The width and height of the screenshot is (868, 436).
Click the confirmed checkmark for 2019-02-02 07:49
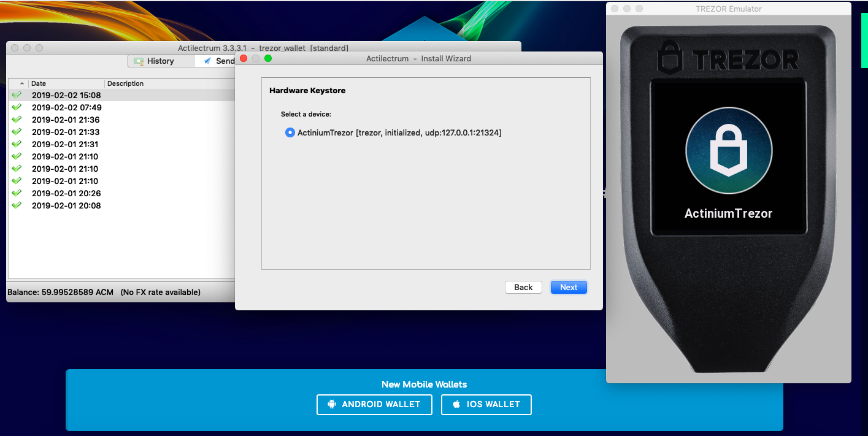[x=17, y=107]
